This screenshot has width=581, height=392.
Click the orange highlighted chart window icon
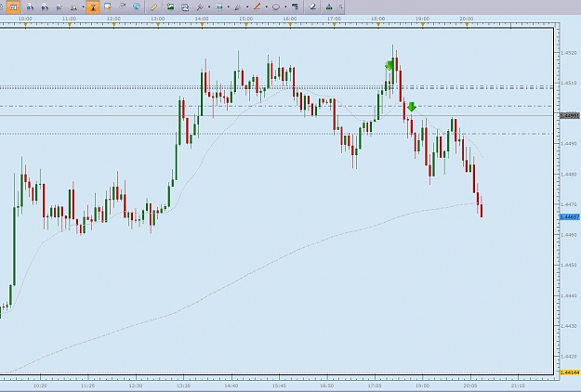14,7
